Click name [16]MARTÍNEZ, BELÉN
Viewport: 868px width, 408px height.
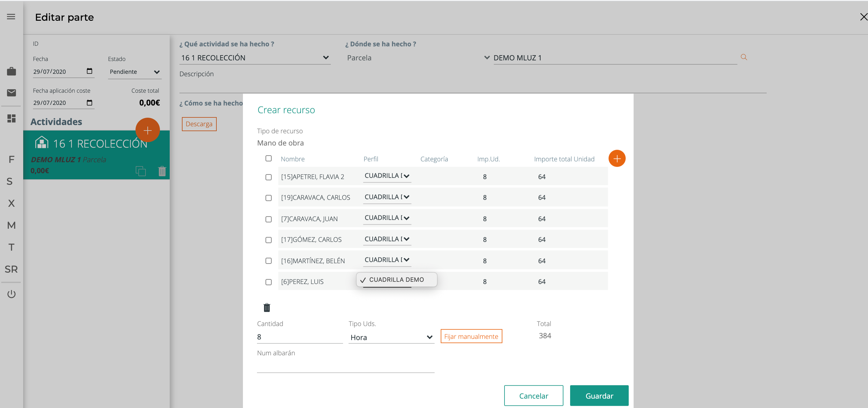[x=313, y=261]
